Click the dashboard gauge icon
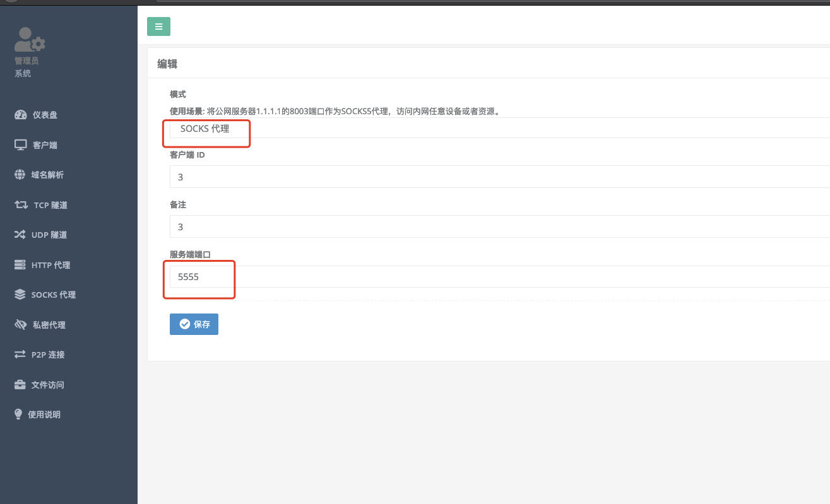 [x=20, y=115]
